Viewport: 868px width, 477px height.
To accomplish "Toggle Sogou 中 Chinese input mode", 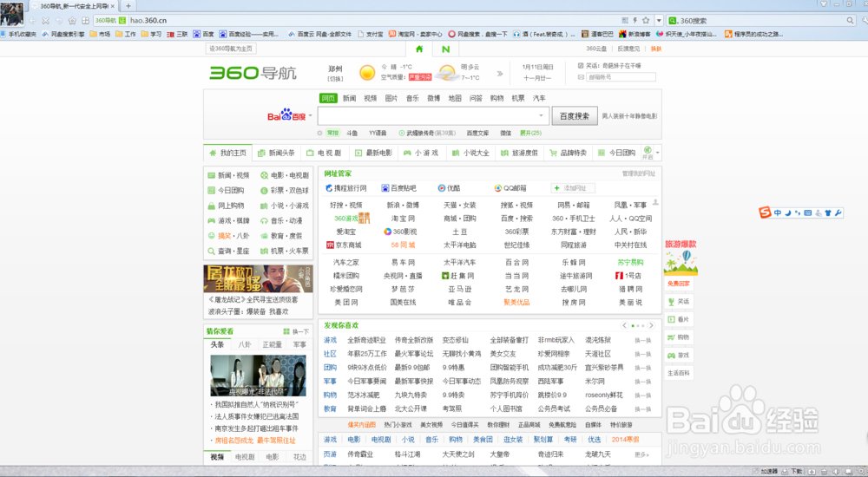I will pos(778,212).
